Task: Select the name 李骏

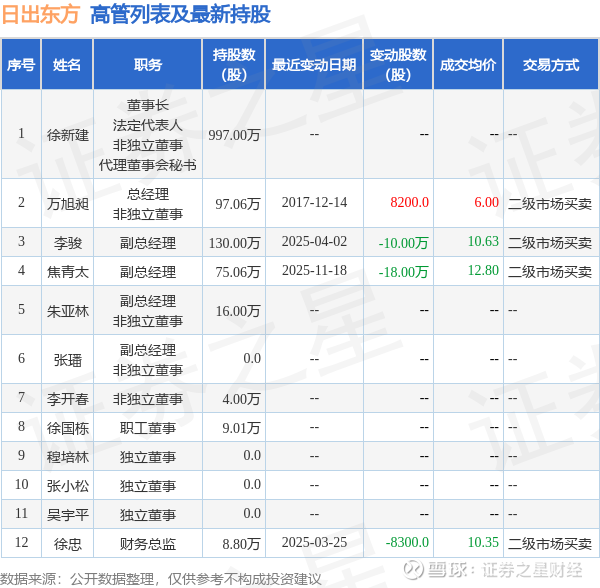Action: pos(68,243)
